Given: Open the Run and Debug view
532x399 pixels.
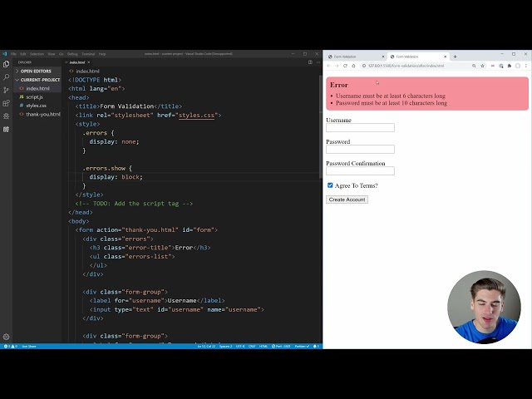Looking at the screenshot, I should [x=6, y=116].
